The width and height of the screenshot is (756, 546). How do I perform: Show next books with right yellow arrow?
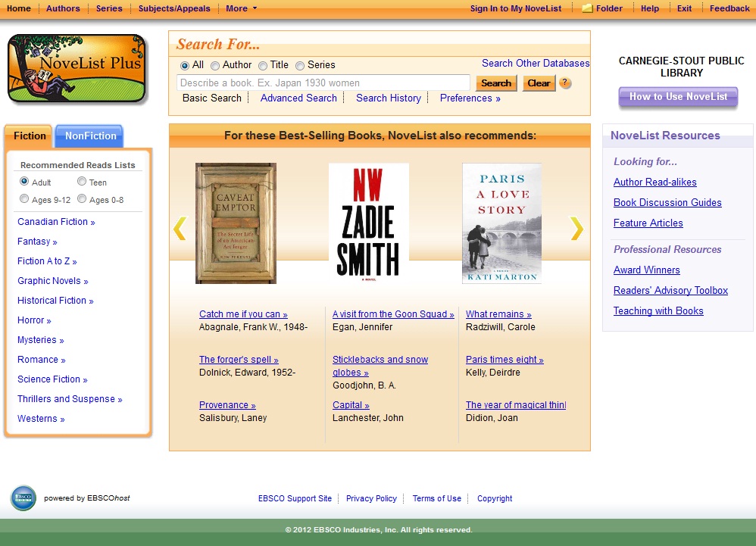576,229
